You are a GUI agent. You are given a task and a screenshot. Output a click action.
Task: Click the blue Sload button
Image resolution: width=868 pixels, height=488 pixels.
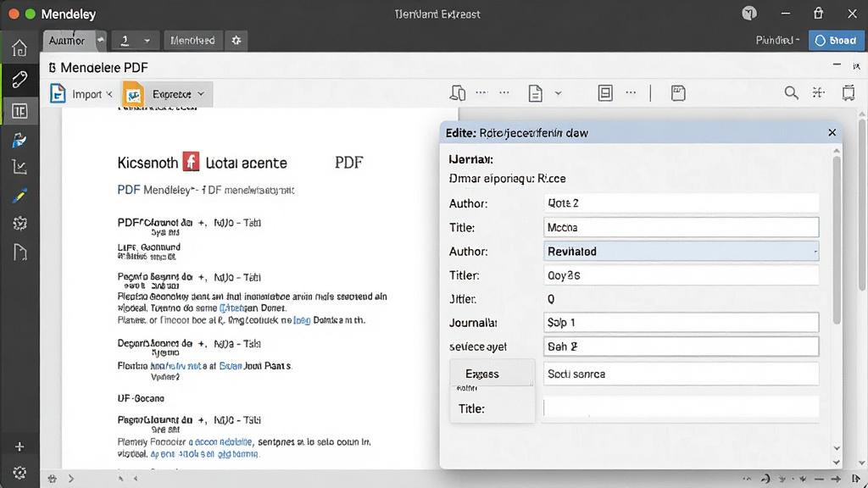(x=837, y=41)
